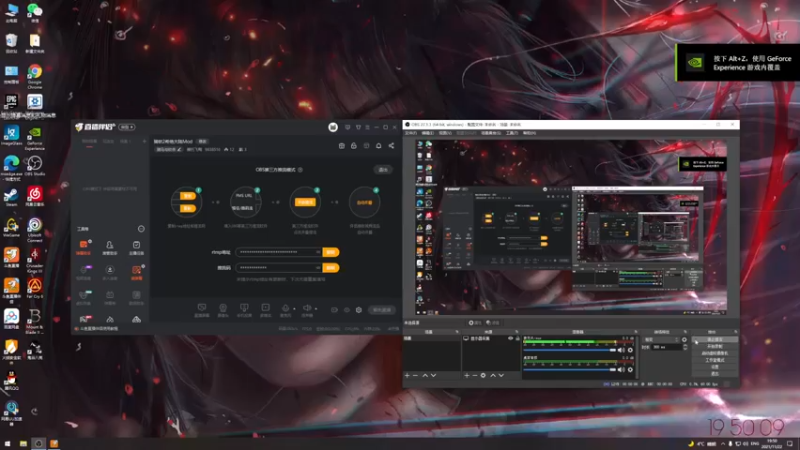Open the 场景集合 menu in OBS

(491, 133)
